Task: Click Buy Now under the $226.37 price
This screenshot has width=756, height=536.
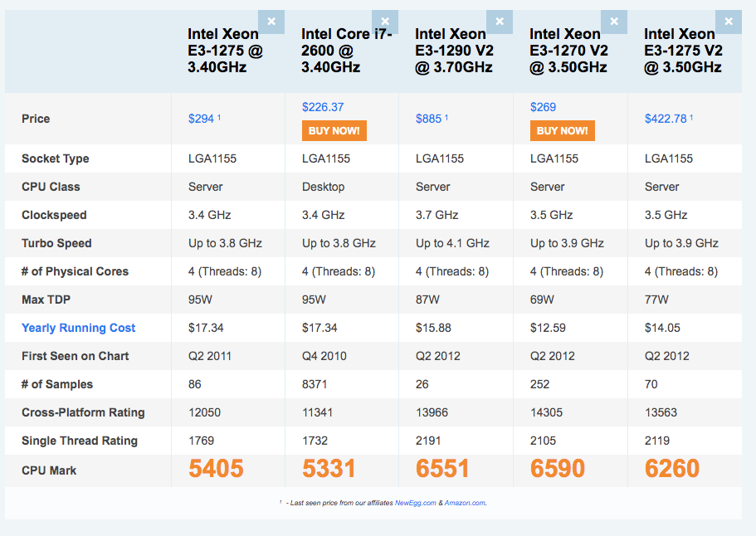Action: pyautogui.click(x=334, y=130)
